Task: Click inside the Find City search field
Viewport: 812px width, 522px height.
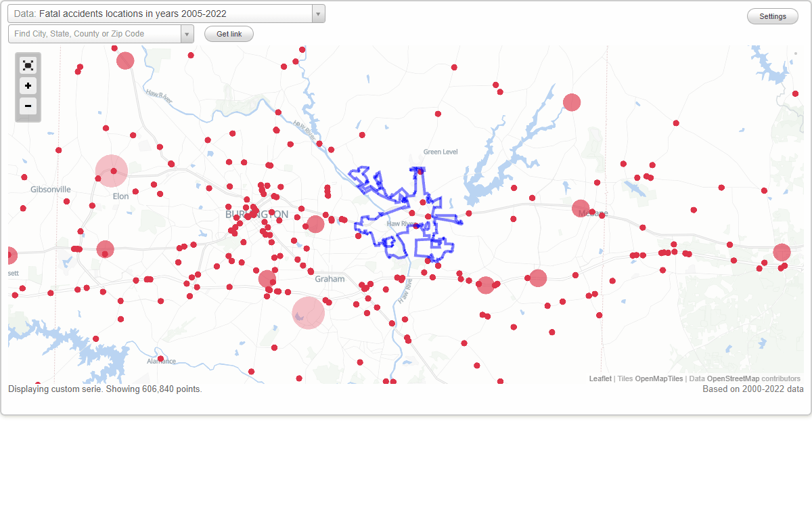Action: 95,33
